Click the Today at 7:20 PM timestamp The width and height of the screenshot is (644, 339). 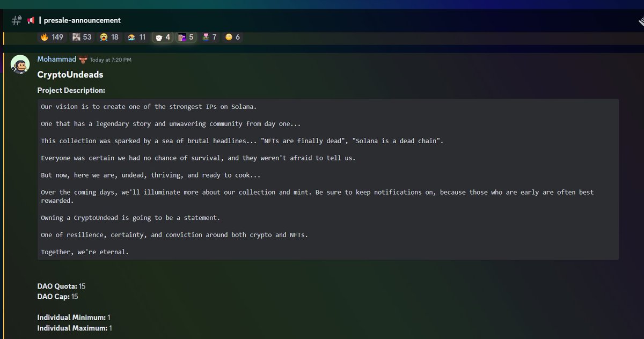point(111,60)
